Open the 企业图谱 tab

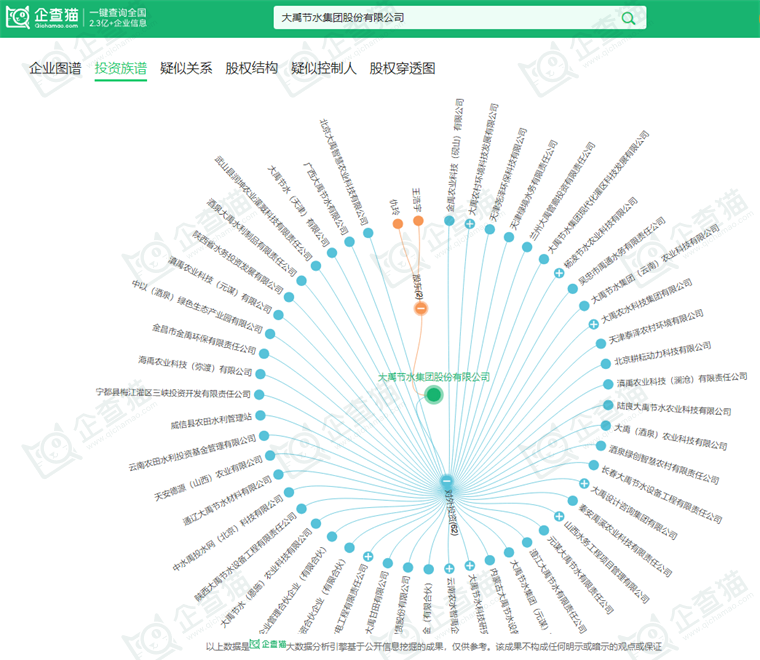click(x=55, y=68)
